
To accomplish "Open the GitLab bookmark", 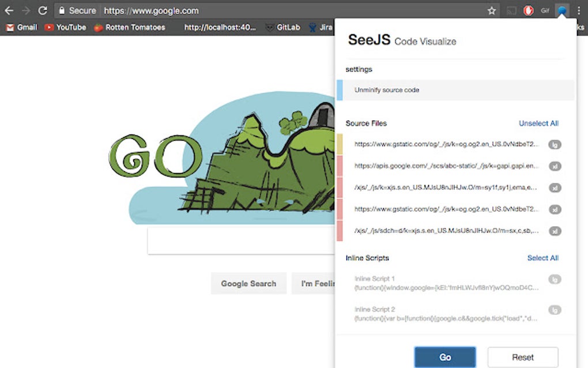I will click(287, 27).
